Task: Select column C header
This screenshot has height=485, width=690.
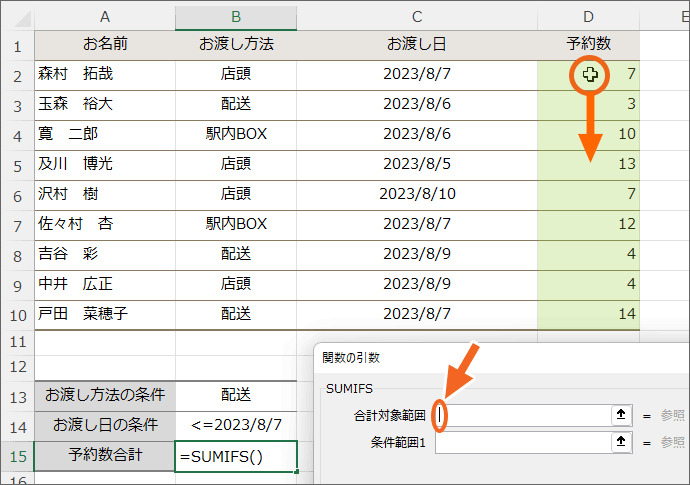Action: [417, 17]
